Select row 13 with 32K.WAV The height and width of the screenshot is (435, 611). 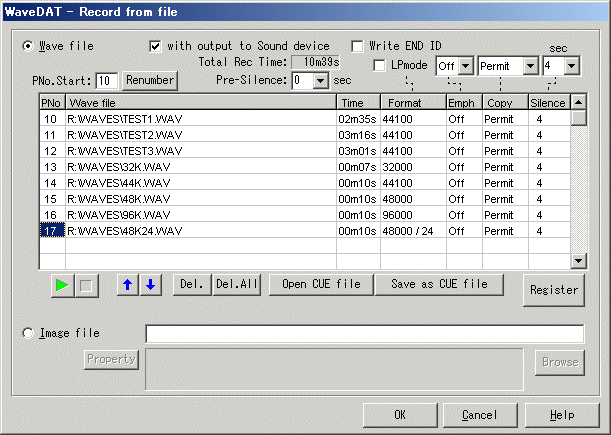pyautogui.click(x=200, y=166)
